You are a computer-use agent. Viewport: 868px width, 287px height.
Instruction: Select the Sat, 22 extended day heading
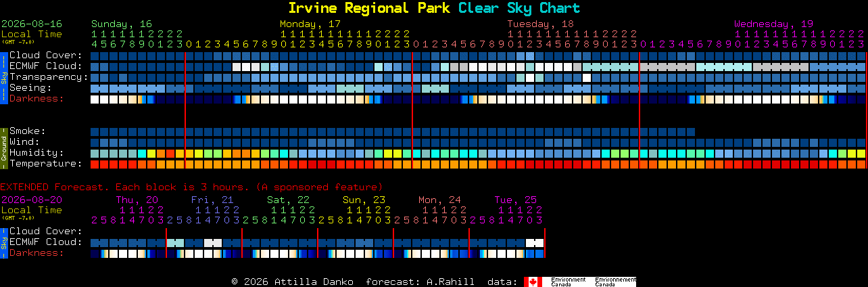288,200
